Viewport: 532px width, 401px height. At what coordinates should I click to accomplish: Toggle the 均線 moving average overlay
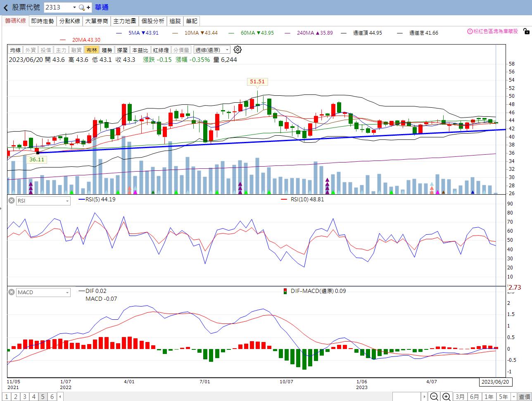click(15, 50)
